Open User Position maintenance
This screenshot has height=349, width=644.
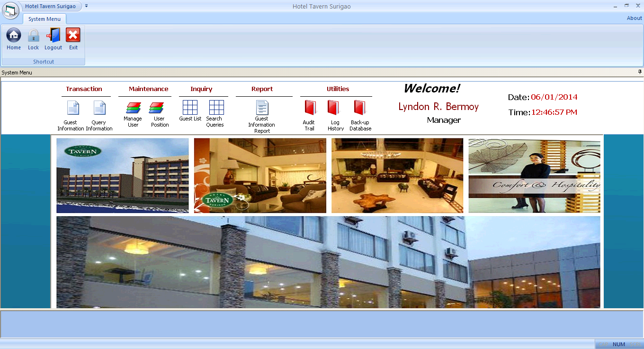point(156,108)
